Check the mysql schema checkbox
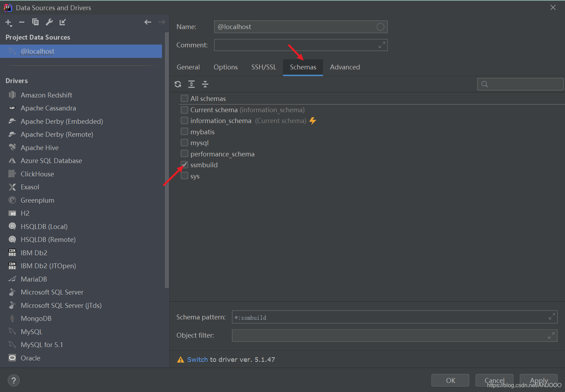 point(184,143)
